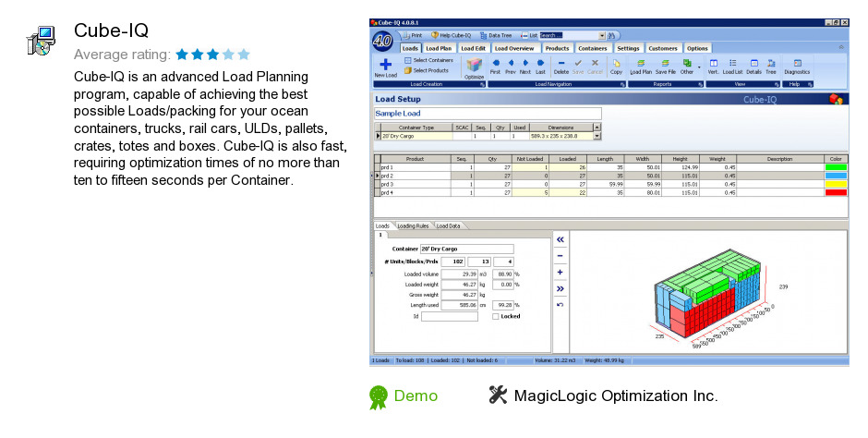This screenshot has height=438, width=868.
Task: Click the Cube-IQ page title
Action: 111,30
